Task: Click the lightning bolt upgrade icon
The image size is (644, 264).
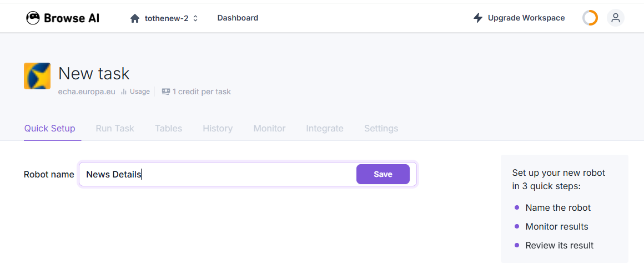Action: click(478, 18)
